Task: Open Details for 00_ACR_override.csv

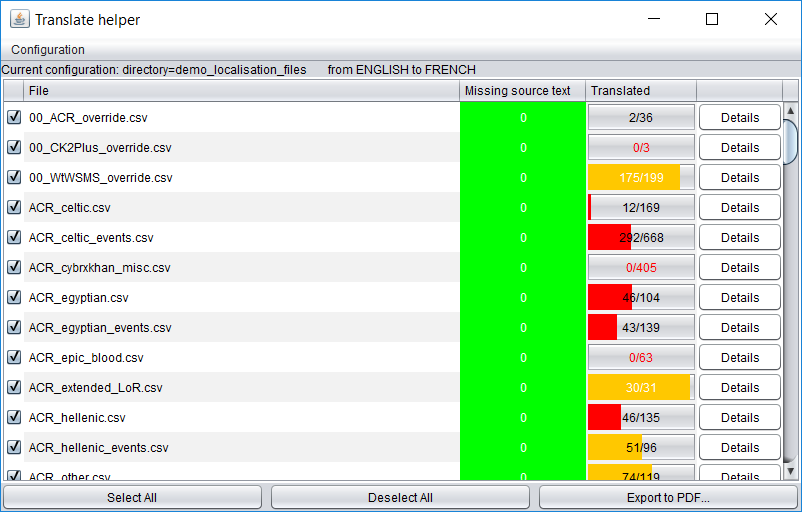Action: tap(740, 118)
